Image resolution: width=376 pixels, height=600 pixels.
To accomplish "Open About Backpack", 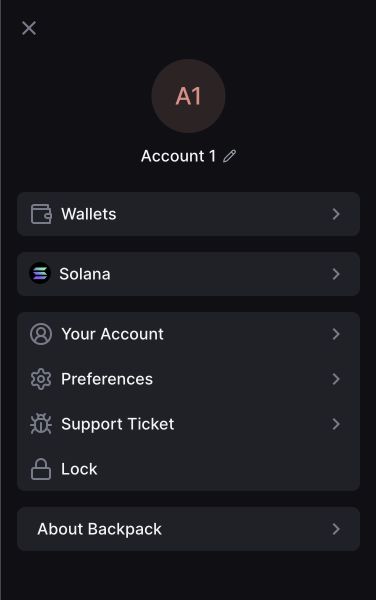I will (189, 529).
